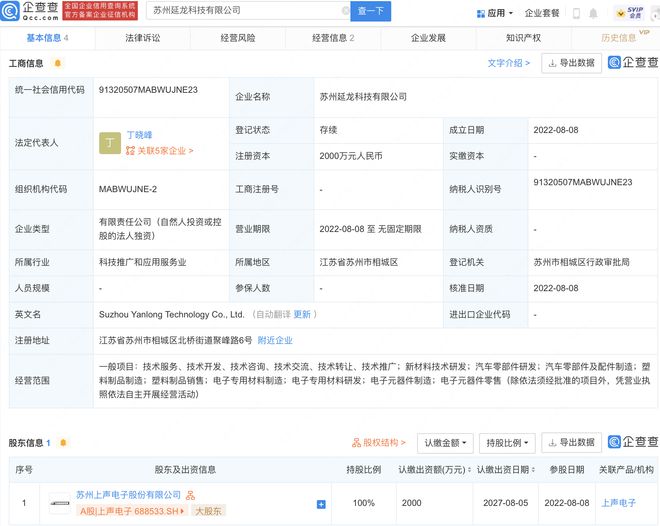This screenshot has height=526, width=660.
Task: Switch to the 法律诉讼 tab
Action: [x=143, y=38]
